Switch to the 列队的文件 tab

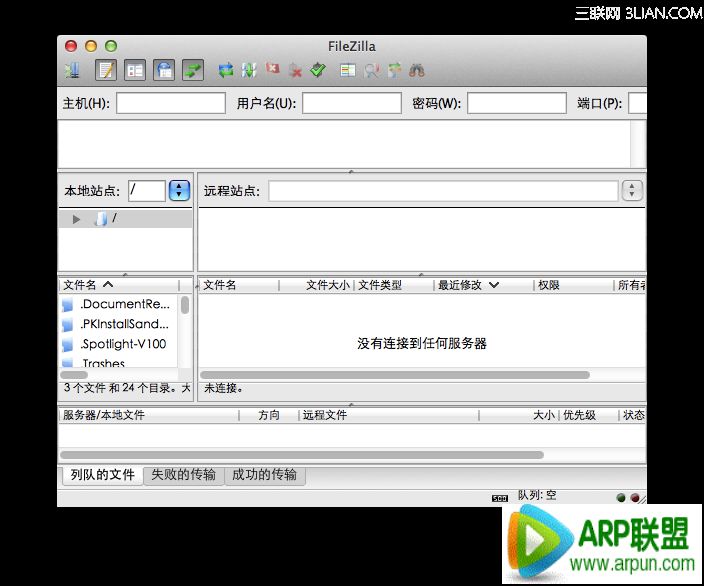click(102, 475)
